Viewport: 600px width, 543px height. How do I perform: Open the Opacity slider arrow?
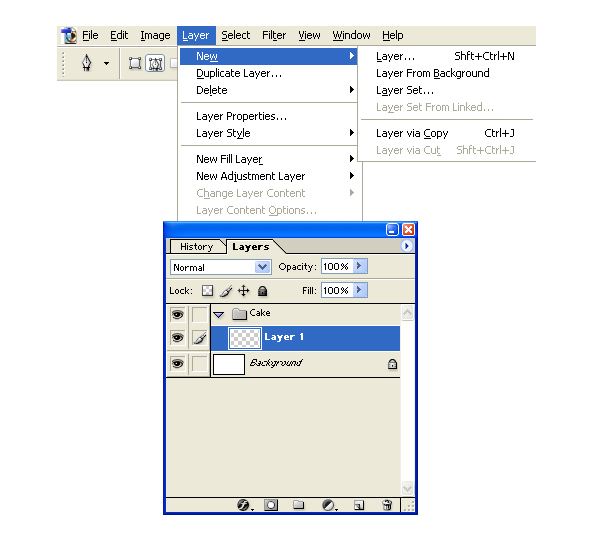359,266
